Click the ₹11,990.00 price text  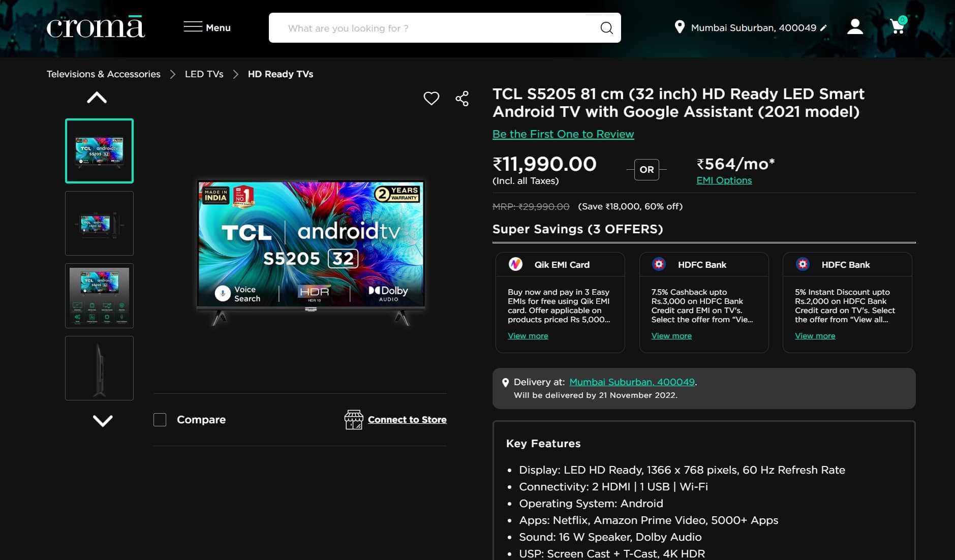[x=544, y=164]
